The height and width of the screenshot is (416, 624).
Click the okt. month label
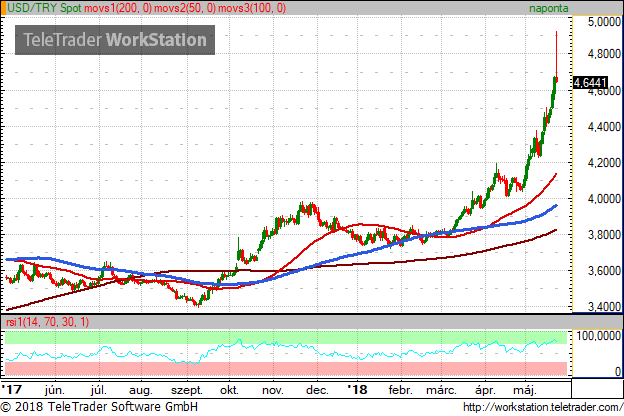[x=229, y=390]
